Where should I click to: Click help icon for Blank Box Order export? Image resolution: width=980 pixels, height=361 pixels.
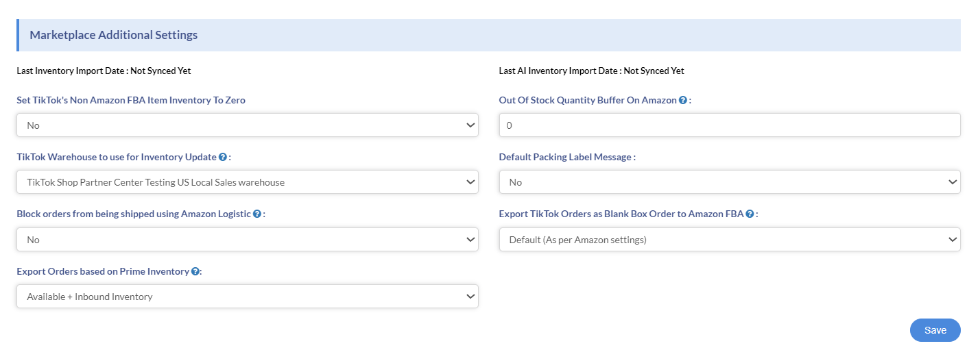(750, 214)
